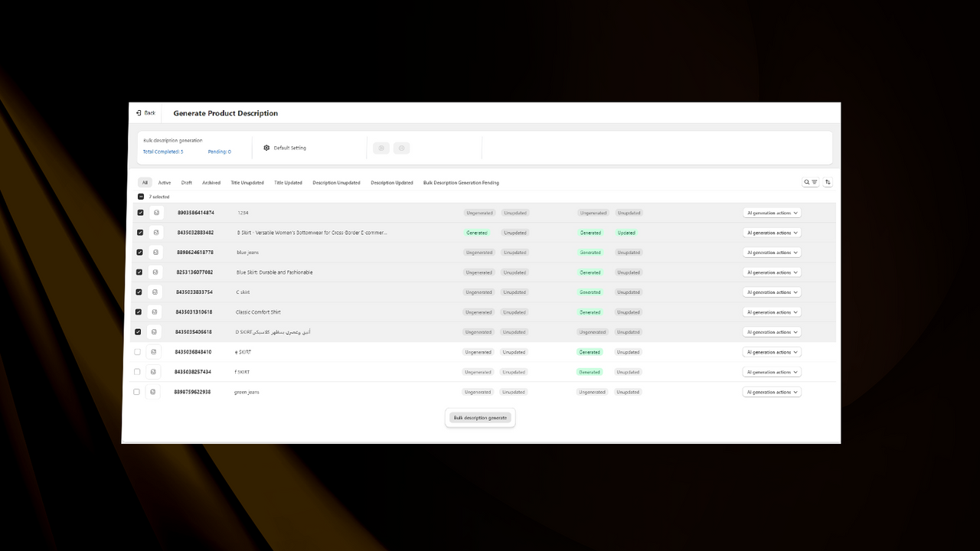Check the f SKIRT checkbox
The image size is (980, 551).
pyautogui.click(x=138, y=372)
